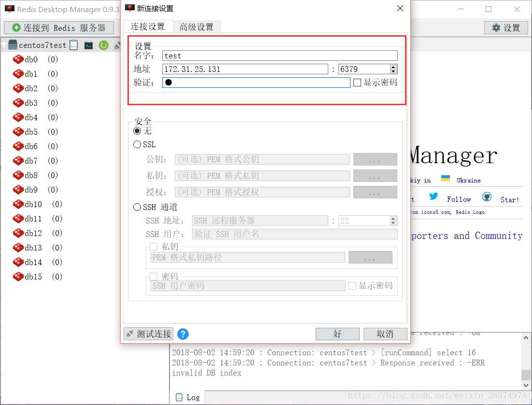Click red Redis icon of db2
Screen dimensions: 532x405
click(x=18, y=88)
